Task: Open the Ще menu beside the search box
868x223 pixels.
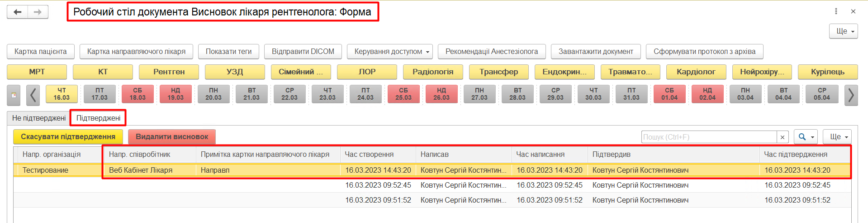Action: tap(837, 137)
